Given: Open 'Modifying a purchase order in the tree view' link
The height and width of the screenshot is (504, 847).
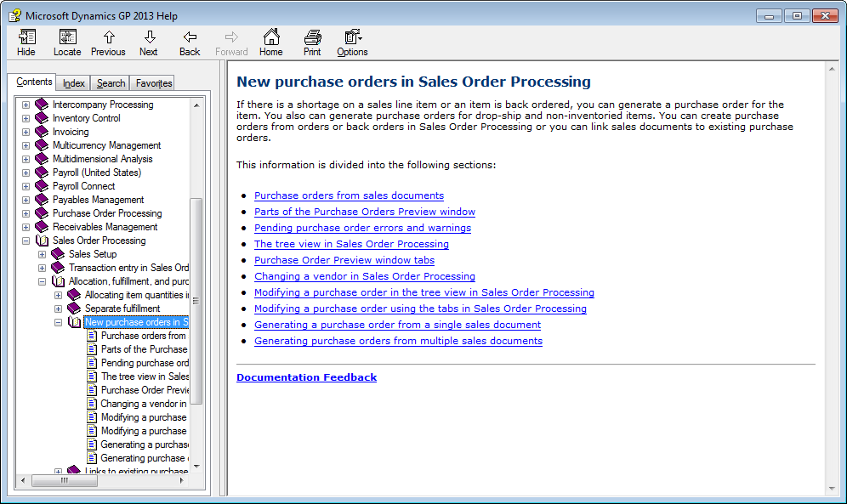Looking at the screenshot, I should click(x=424, y=292).
